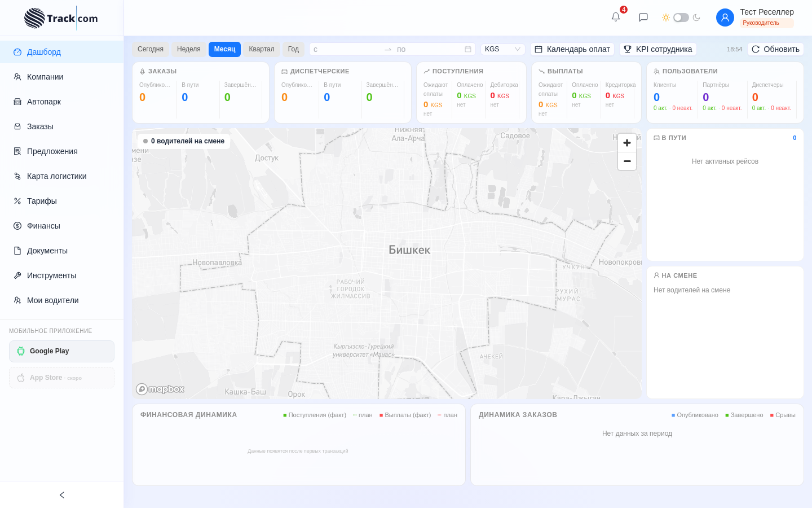Go to Компании section
Image resolution: width=812 pixels, height=508 pixels.
click(x=61, y=77)
